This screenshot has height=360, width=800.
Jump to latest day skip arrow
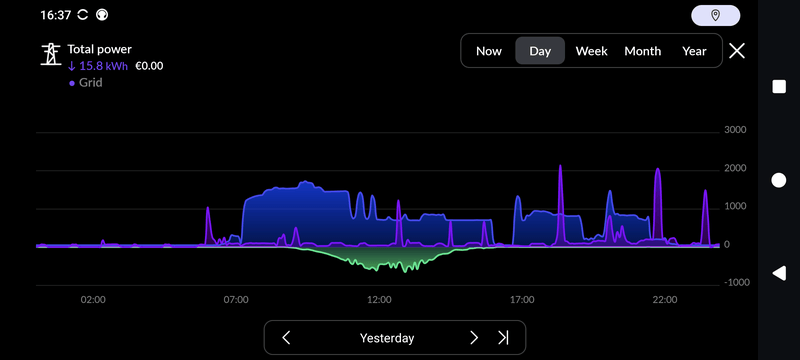click(504, 338)
